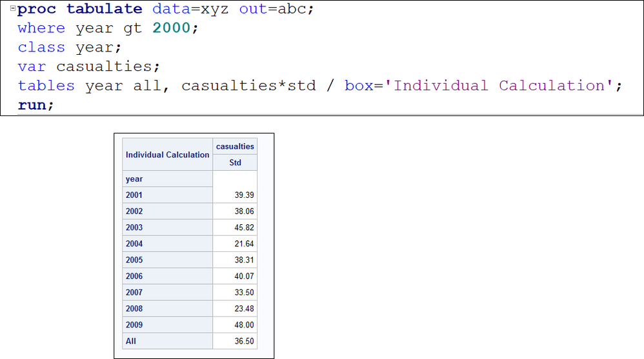Viewport: 644px width, 359px height.
Task: Select the 2004 row label
Action: pyautogui.click(x=168, y=244)
